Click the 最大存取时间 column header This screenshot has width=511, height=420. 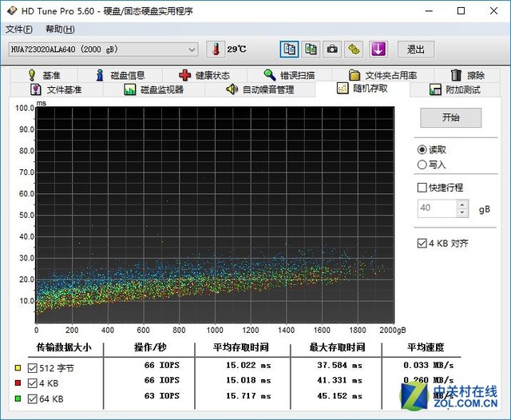click(337, 347)
